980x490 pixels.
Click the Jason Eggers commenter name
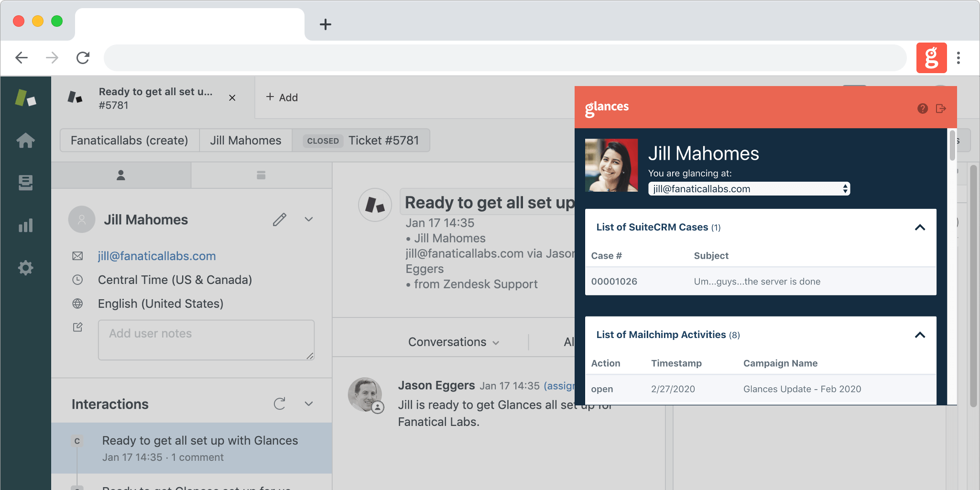coord(436,385)
